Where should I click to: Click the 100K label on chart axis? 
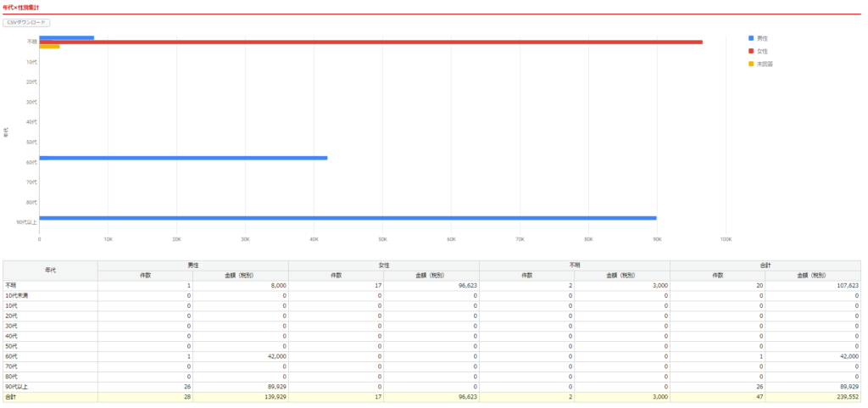pyautogui.click(x=726, y=239)
